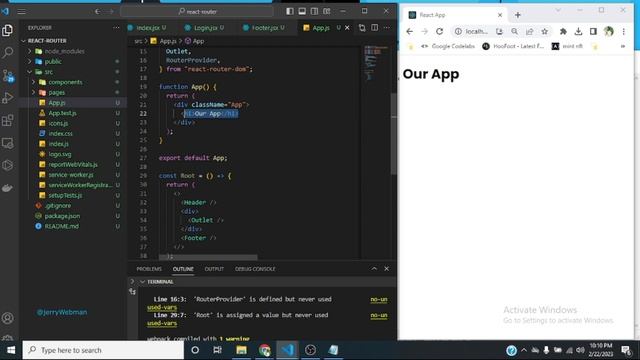The image size is (640, 360).
Task: Open editor More Actions ellipsis
Action: pyautogui.click(x=387, y=27)
